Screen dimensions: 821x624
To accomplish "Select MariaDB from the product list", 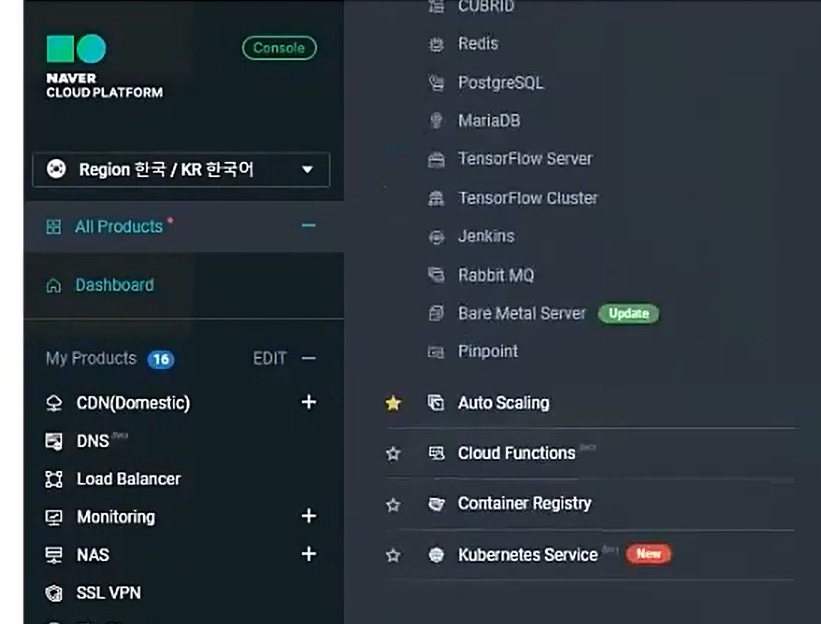I will (489, 121).
